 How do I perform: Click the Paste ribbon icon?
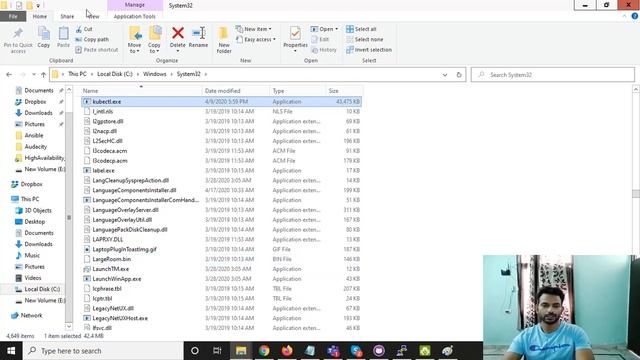[x=63, y=37]
